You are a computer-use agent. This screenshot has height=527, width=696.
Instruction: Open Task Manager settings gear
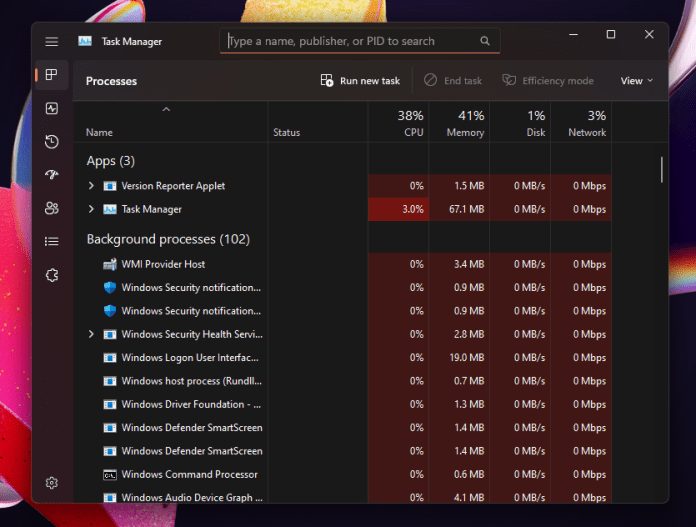[51, 483]
